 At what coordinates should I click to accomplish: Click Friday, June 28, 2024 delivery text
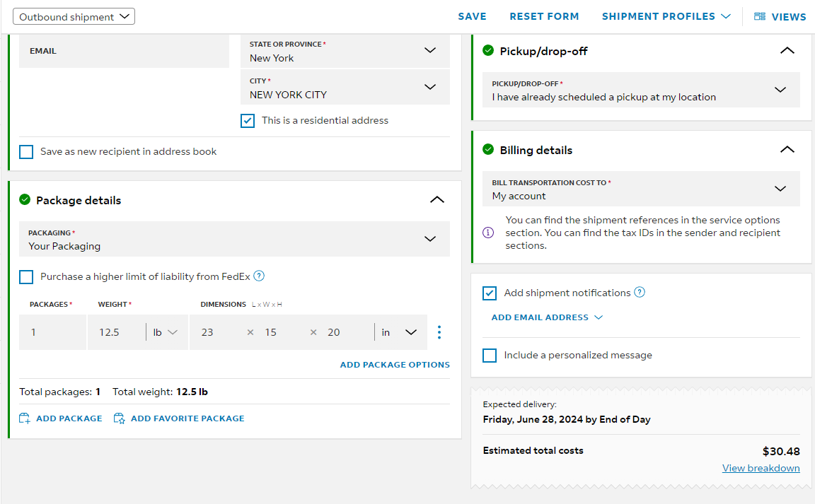pyautogui.click(x=567, y=419)
